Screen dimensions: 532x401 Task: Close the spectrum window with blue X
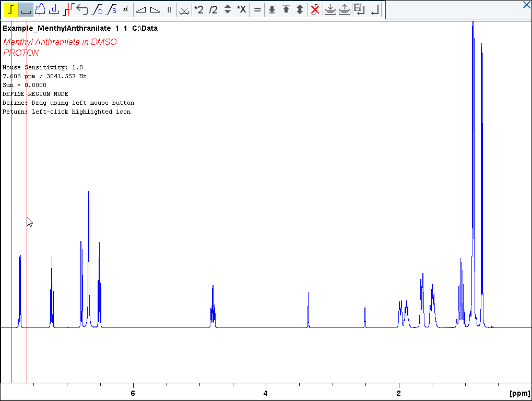(527, 5)
